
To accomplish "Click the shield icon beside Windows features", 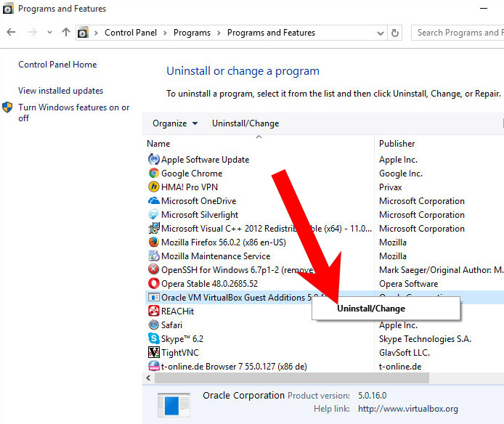I will (7, 107).
